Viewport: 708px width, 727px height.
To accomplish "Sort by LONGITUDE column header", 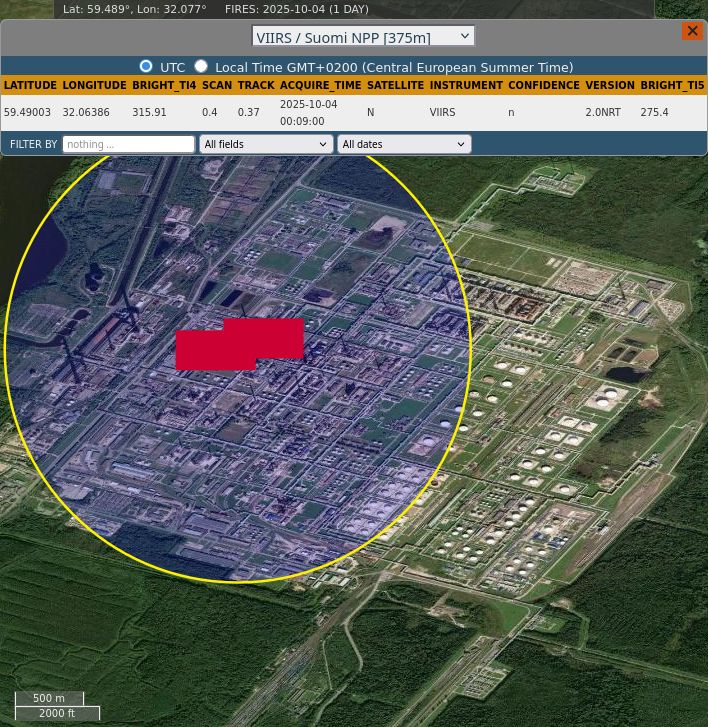I will coord(95,85).
